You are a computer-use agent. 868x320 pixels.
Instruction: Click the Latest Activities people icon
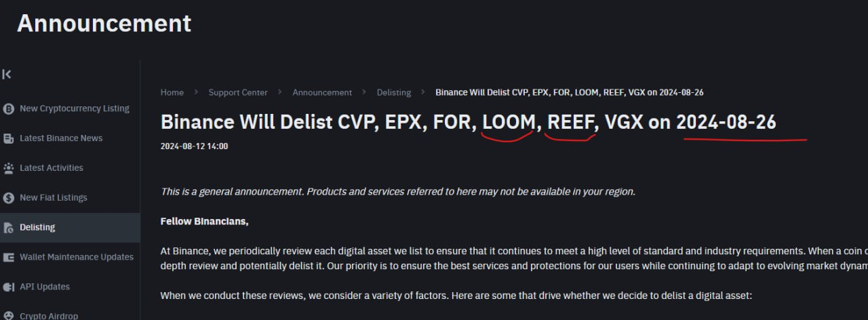pos(9,168)
